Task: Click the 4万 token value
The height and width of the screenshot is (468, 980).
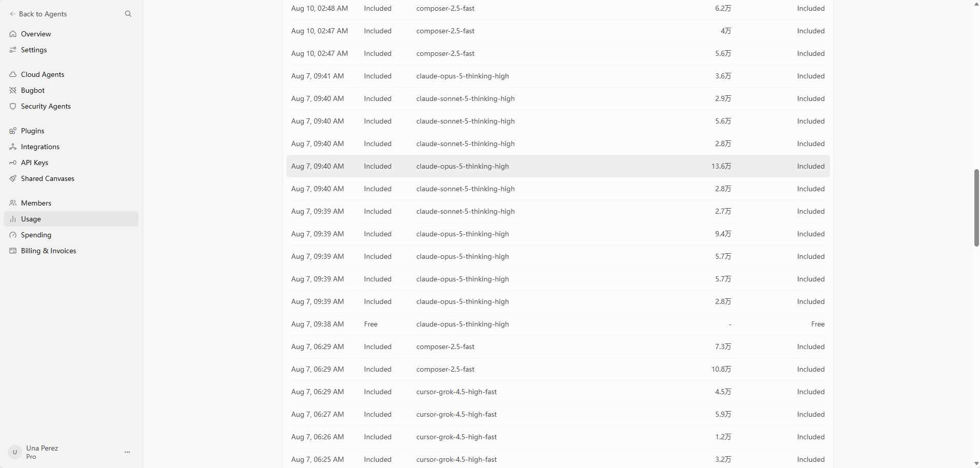Action: point(726,31)
